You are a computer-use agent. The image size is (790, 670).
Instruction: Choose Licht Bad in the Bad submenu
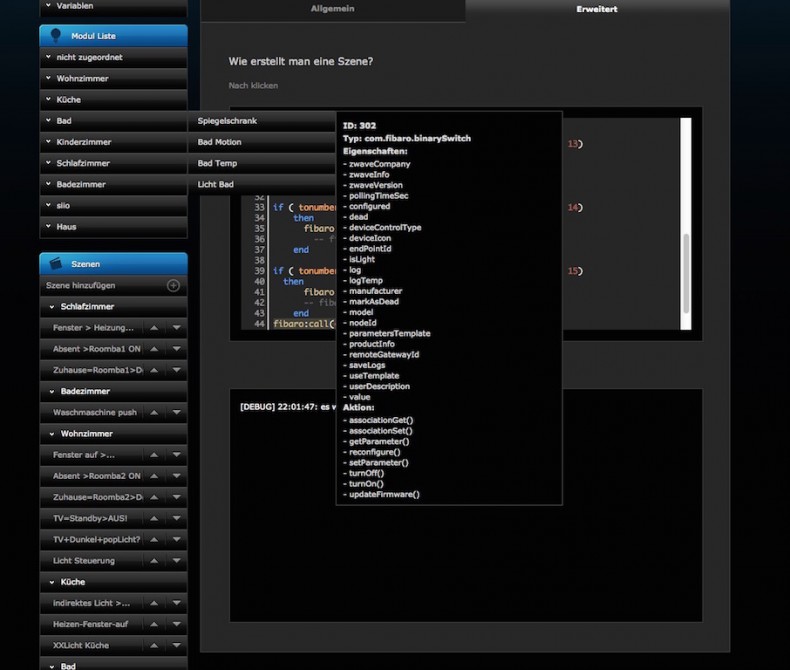(216, 184)
